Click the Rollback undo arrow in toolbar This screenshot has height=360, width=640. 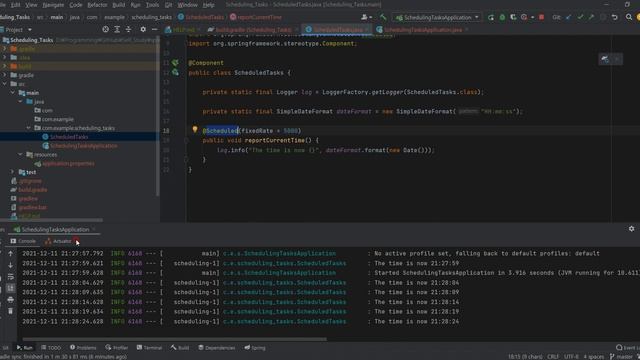[x=615, y=17]
